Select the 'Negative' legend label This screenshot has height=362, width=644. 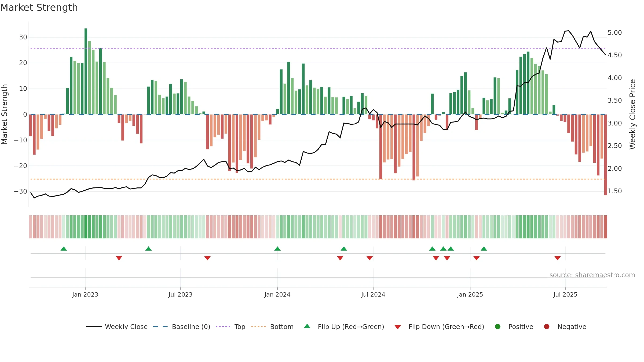click(x=572, y=327)
